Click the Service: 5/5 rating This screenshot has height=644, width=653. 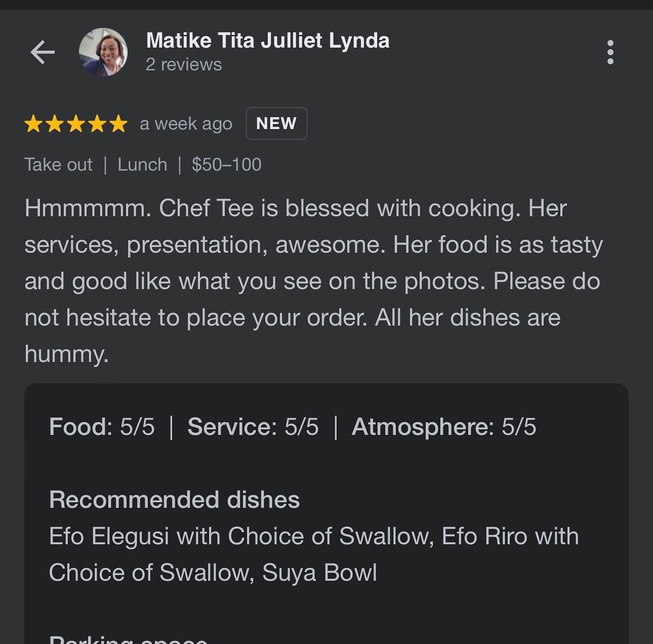click(253, 427)
